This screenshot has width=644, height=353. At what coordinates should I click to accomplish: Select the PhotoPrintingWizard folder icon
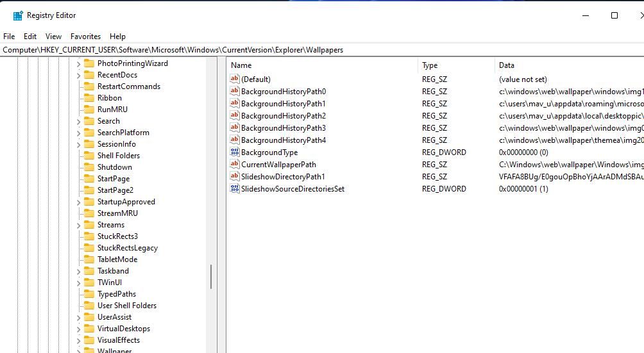pyautogui.click(x=89, y=63)
